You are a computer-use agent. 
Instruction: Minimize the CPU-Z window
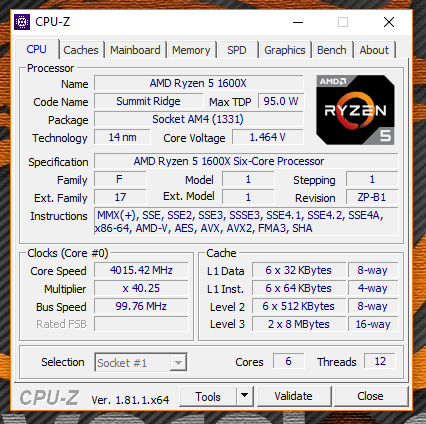pos(298,22)
